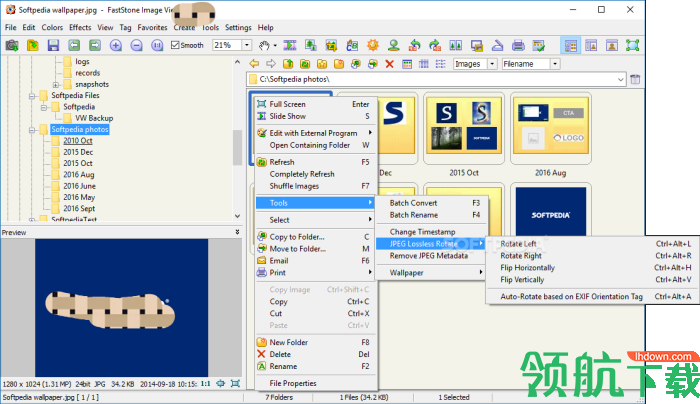Choose File Properties in context menu
This screenshot has height=404, width=700.
coord(316,383)
